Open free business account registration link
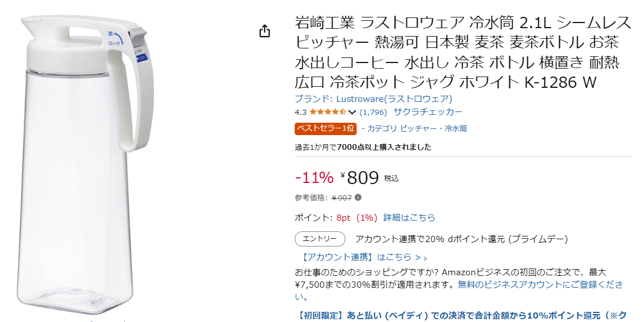 540,284
